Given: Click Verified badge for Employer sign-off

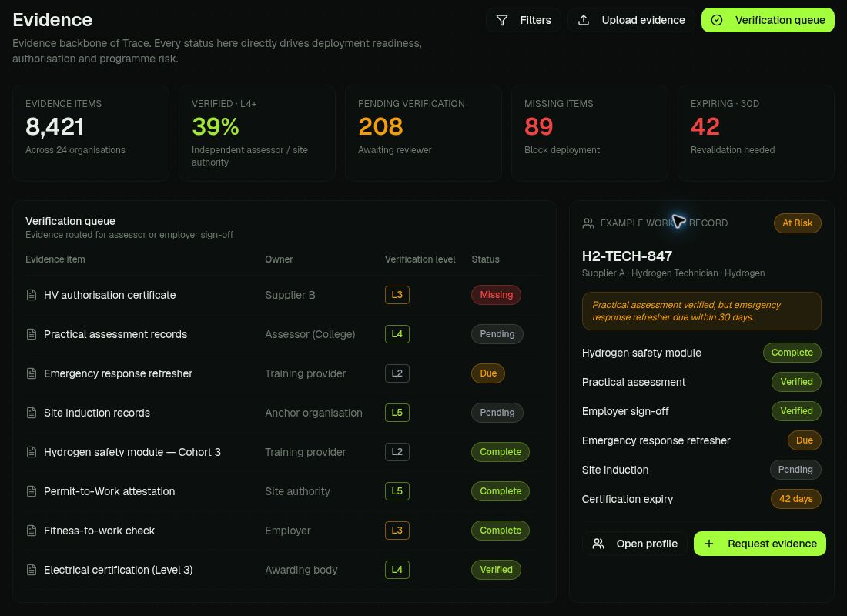Looking at the screenshot, I should click(796, 411).
